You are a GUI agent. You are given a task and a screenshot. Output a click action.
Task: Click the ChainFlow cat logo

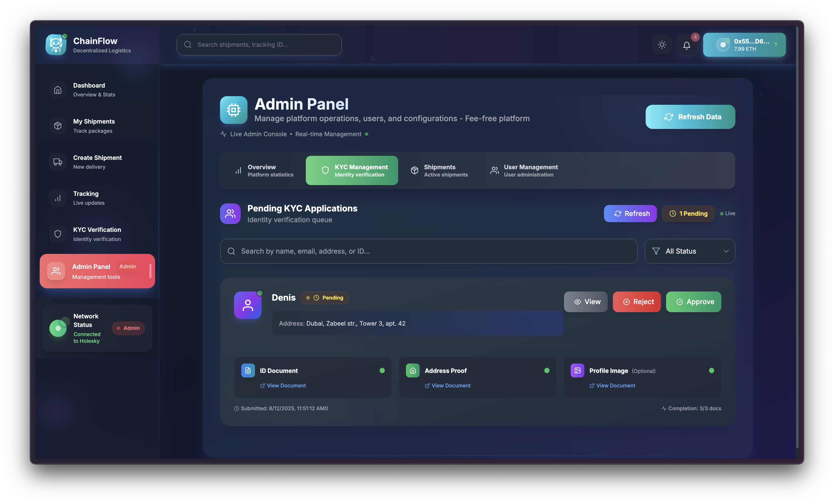click(x=56, y=45)
